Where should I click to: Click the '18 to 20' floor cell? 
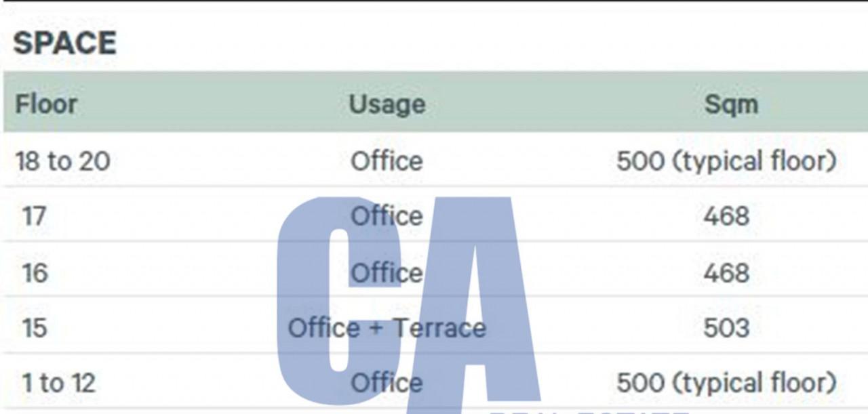pos(62,161)
